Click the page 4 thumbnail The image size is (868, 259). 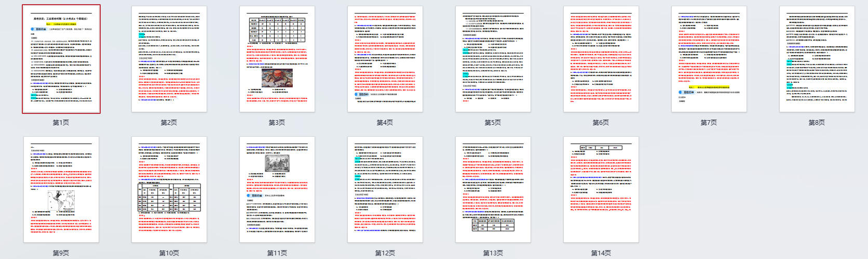pos(385,59)
